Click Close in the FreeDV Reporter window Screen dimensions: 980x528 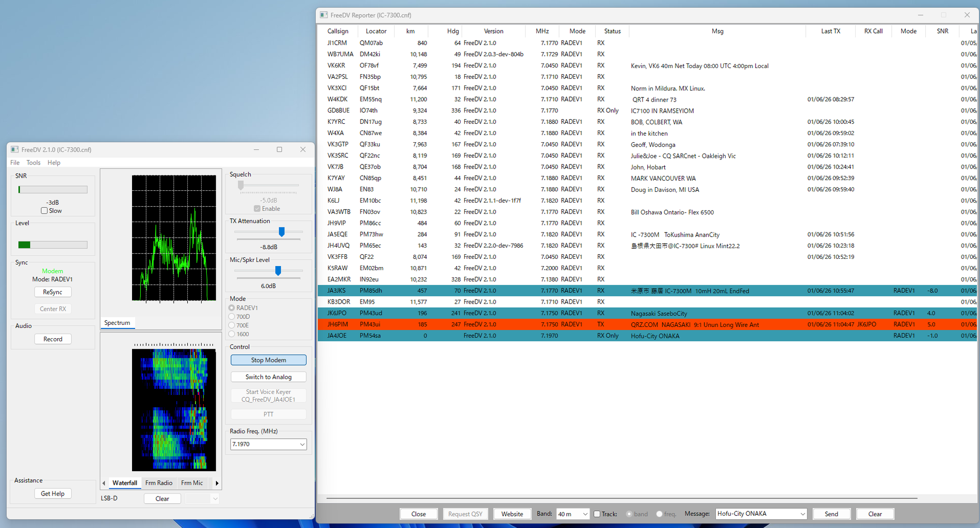[419, 514]
